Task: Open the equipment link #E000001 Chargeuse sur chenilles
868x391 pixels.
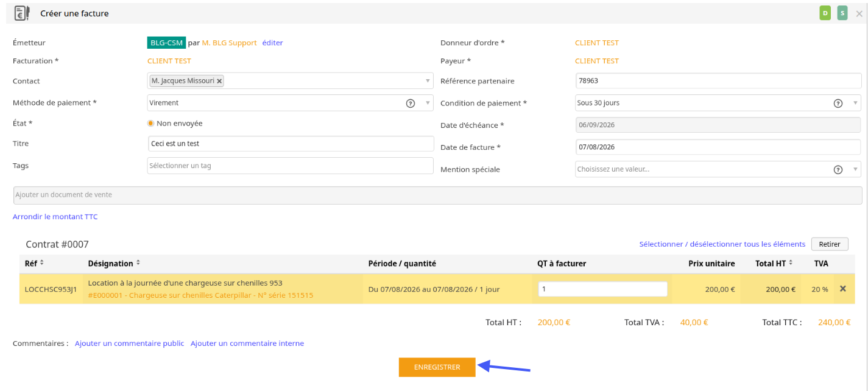Action: pos(200,295)
